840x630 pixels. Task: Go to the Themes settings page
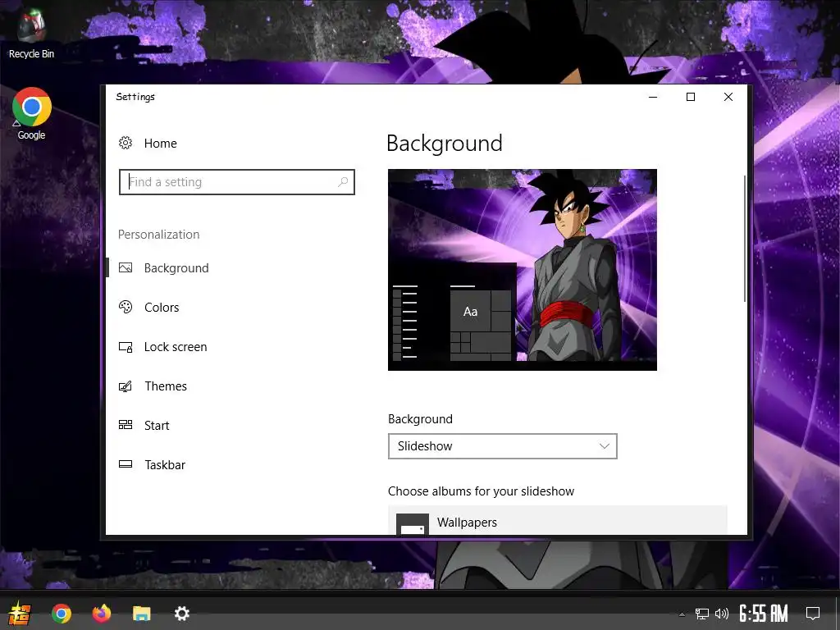(x=166, y=386)
